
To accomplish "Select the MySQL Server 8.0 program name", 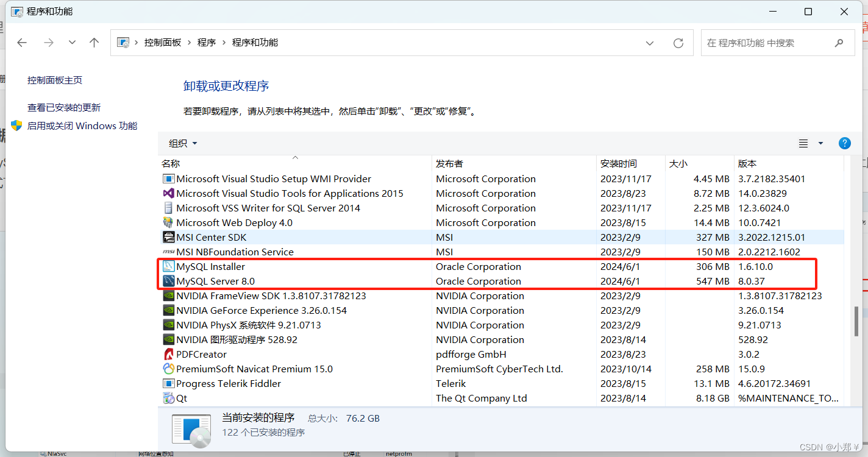I will tap(215, 281).
